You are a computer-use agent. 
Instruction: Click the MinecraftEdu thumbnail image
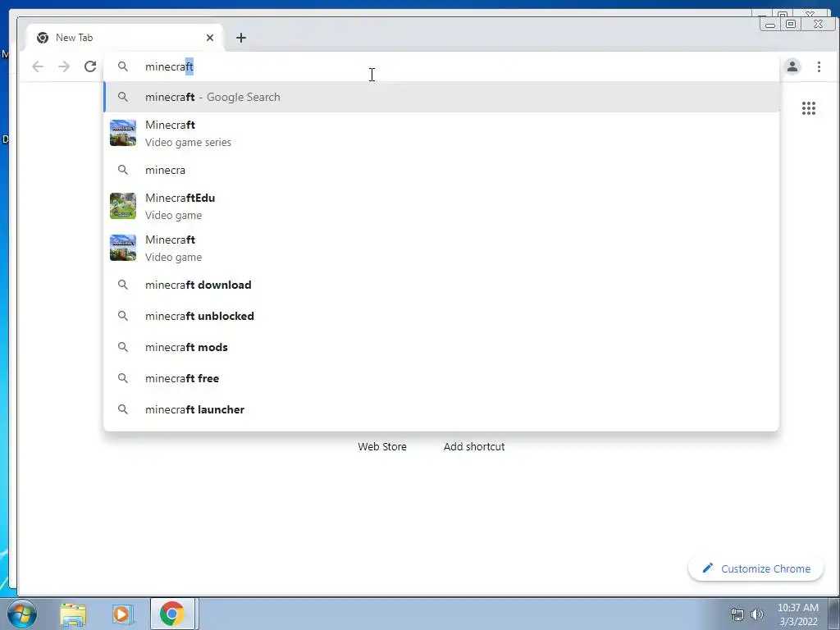point(123,206)
